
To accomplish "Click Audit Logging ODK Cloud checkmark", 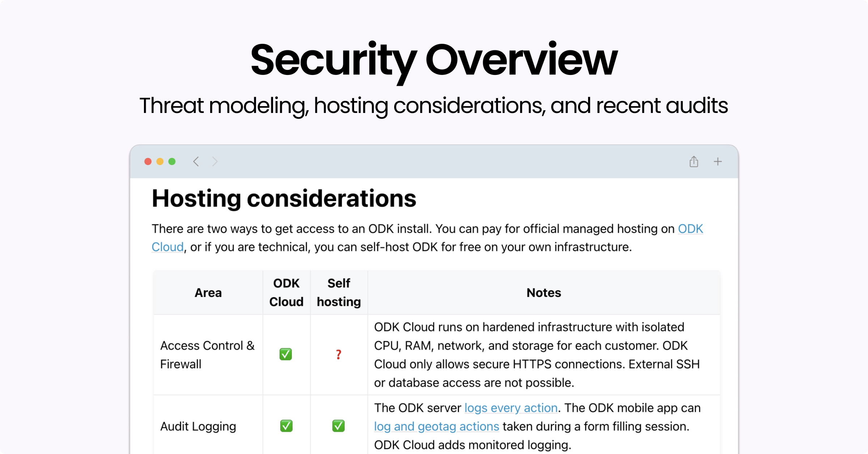I will coord(286,426).
